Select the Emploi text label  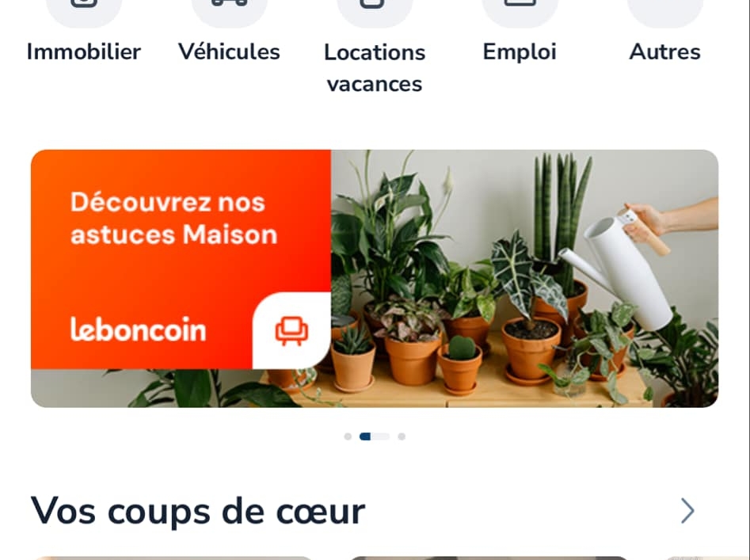pos(520,52)
